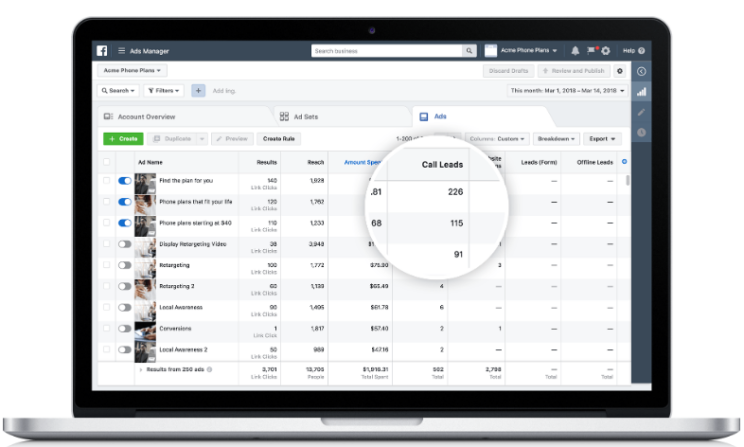The image size is (744, 447).
Task: Check the box for 'Retargeting 2' ad
Action: coord(107,286)
